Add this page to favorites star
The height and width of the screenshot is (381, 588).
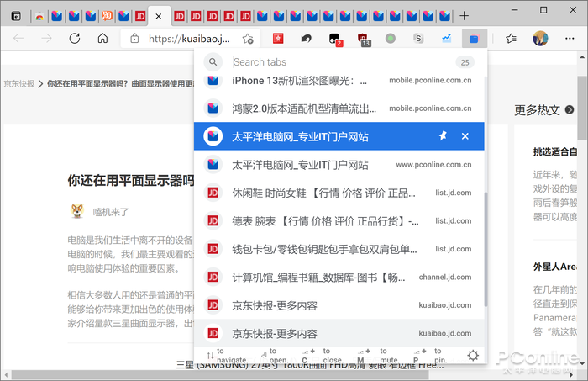pos(248,39)
